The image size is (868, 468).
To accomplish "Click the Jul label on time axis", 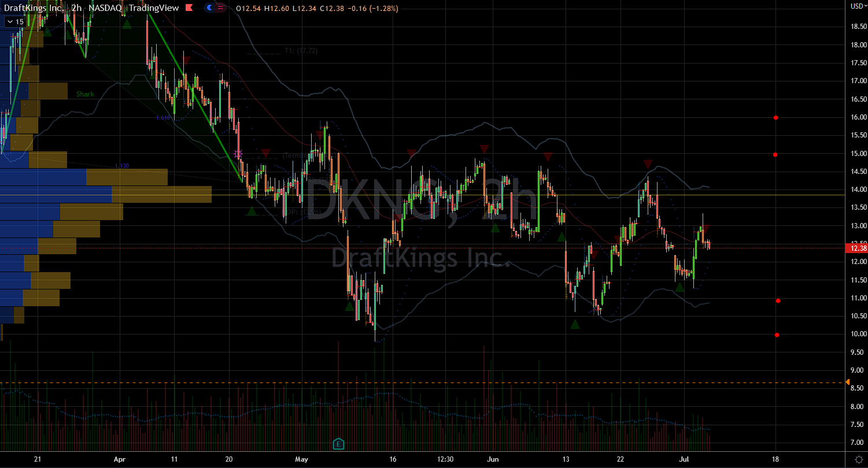I will (685, 459).
